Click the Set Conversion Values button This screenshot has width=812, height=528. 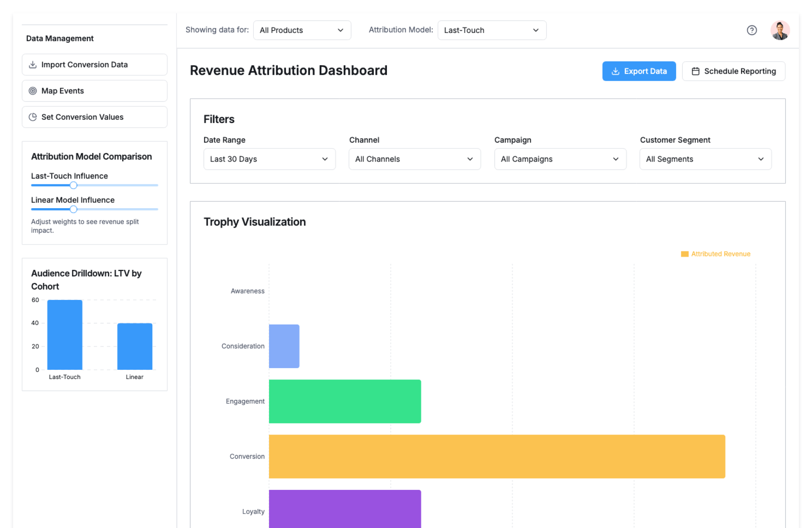pyautogui.click(x=94, y=117)
